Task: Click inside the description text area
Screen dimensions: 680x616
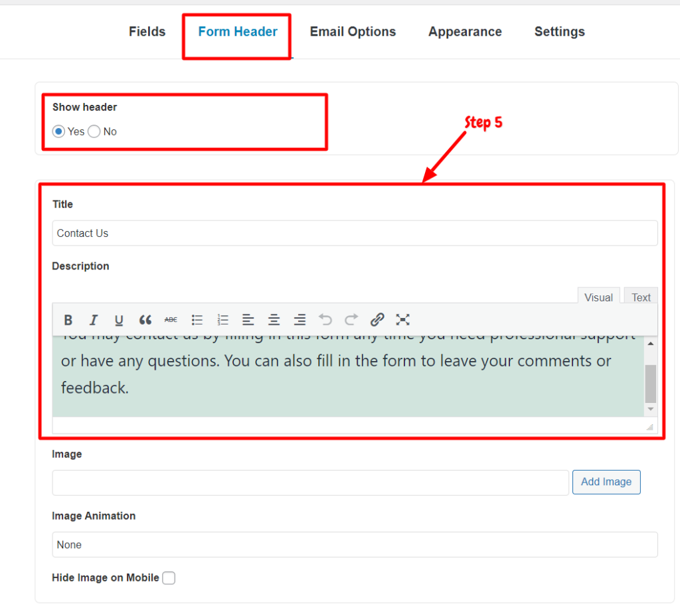Action: [348, 376]
